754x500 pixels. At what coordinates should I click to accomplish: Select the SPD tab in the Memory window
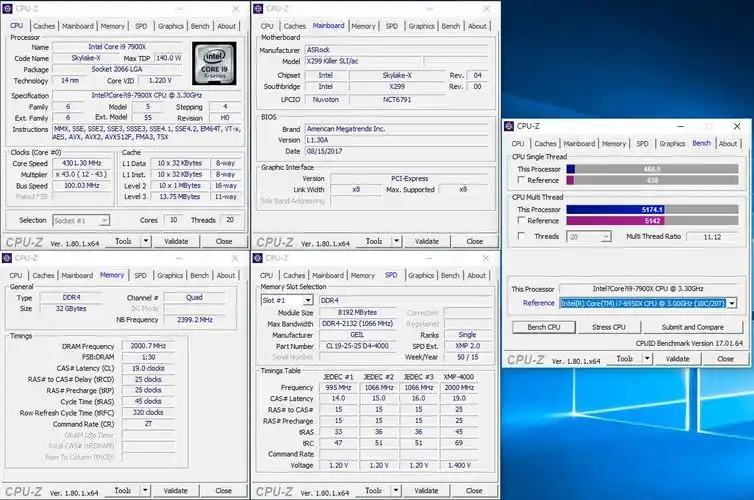140,275
